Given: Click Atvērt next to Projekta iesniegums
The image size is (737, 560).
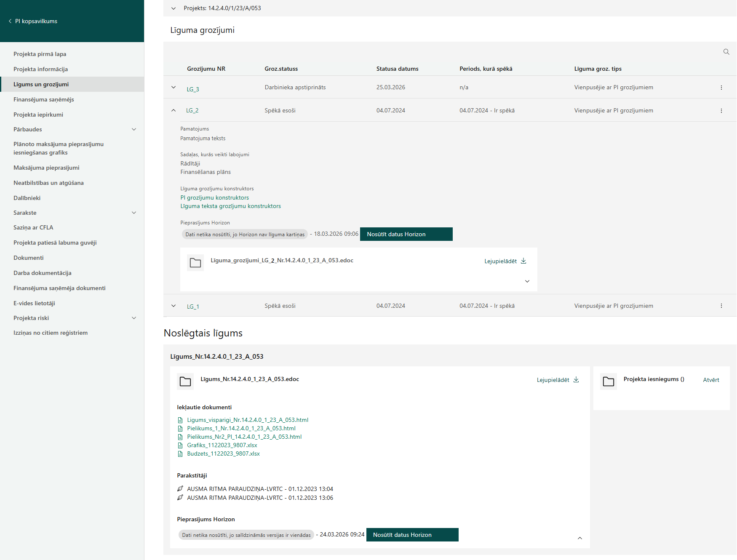Looking at the screenshot, I should [711, 380].
